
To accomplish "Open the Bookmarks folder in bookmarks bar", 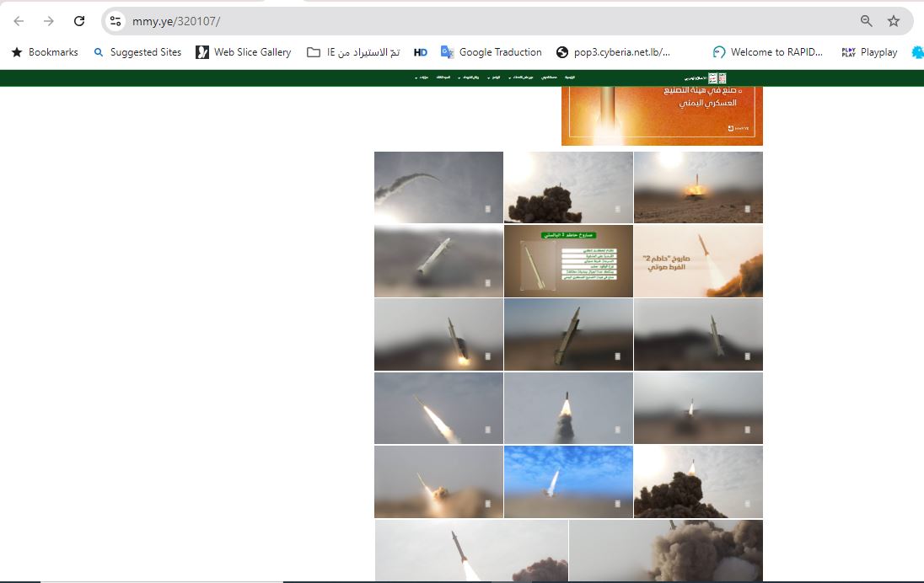I will click(44, 52).
